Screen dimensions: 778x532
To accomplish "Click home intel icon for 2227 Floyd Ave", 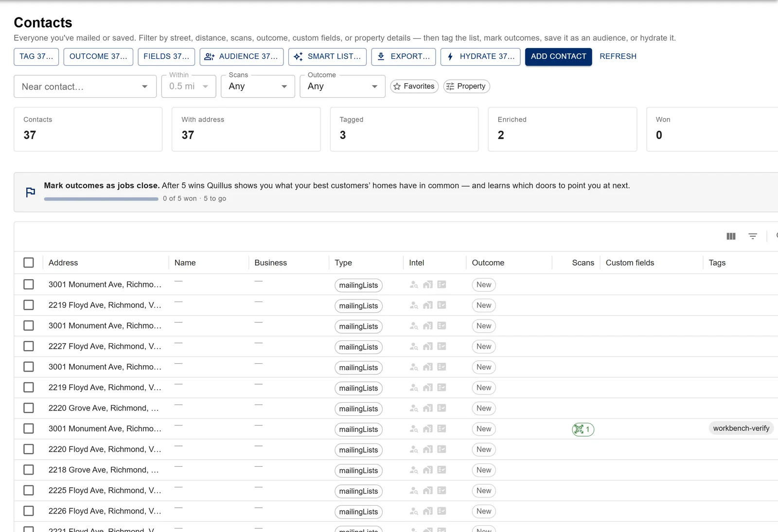I will tap(428, 347).
